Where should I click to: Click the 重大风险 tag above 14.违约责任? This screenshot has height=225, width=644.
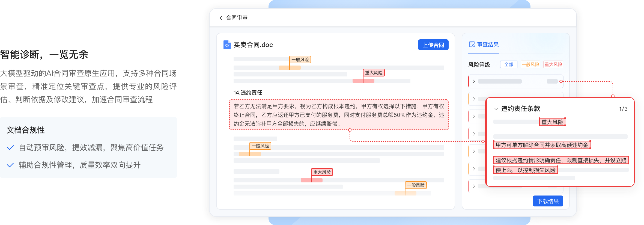point(374,73)
